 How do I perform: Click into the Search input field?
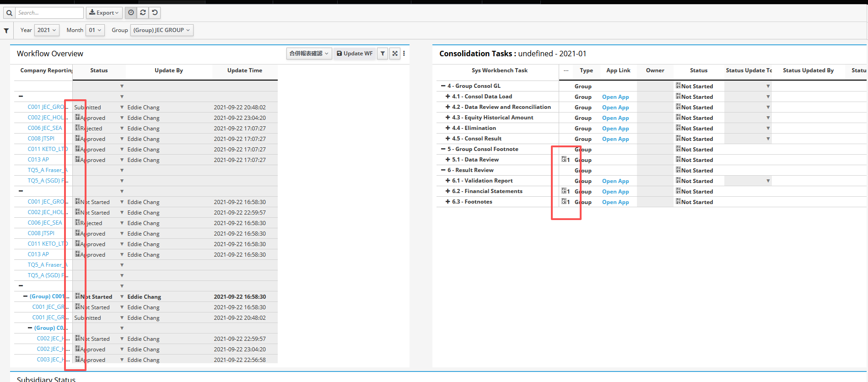(x=49, y=13)
